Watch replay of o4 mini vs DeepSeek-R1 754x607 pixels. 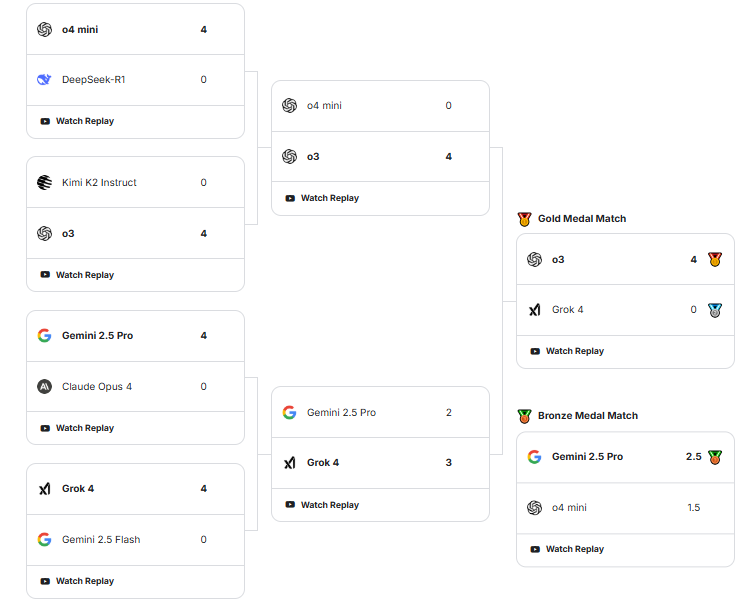click(x=77, y=122)
